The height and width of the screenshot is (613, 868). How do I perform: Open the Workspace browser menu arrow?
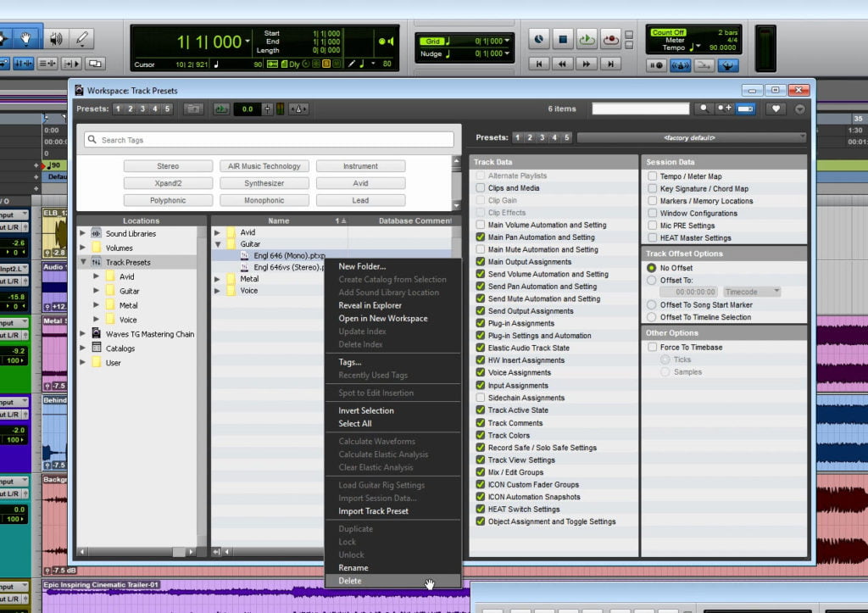pos(800,109)
